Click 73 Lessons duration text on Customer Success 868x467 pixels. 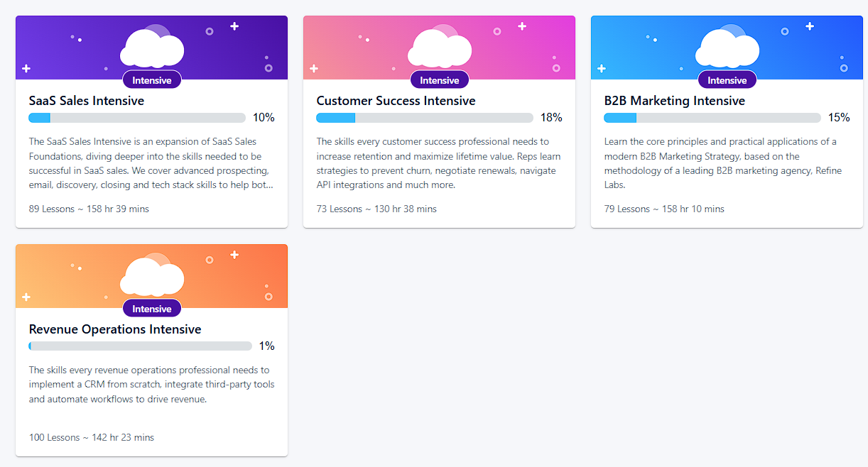pos(376,209)
